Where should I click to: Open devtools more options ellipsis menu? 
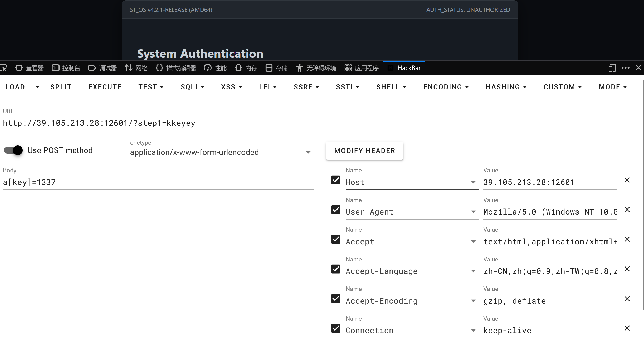tap(626, 68)
